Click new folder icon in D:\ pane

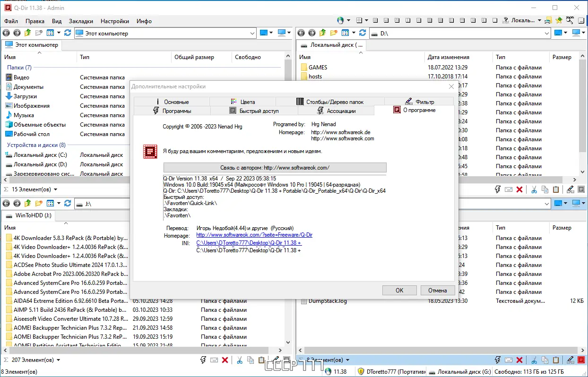tap(334, 33)
